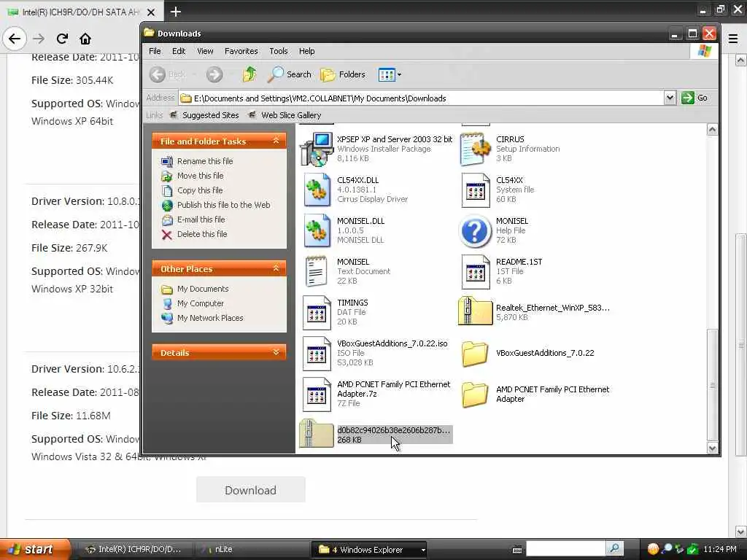Open the browser hamburger menu

733,39
